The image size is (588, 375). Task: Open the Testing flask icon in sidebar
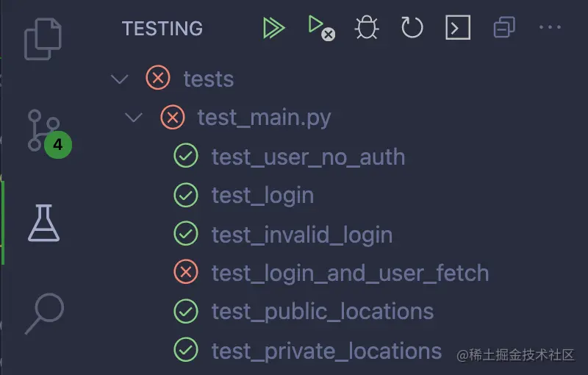click(44, 223)
